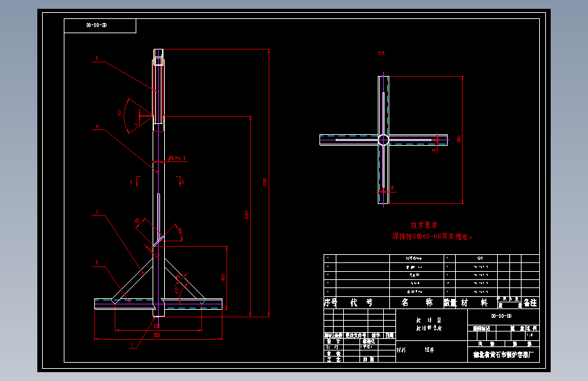Select the A-A section view title
The height and width of the screenshot is (381, 588).
(381, 54)
